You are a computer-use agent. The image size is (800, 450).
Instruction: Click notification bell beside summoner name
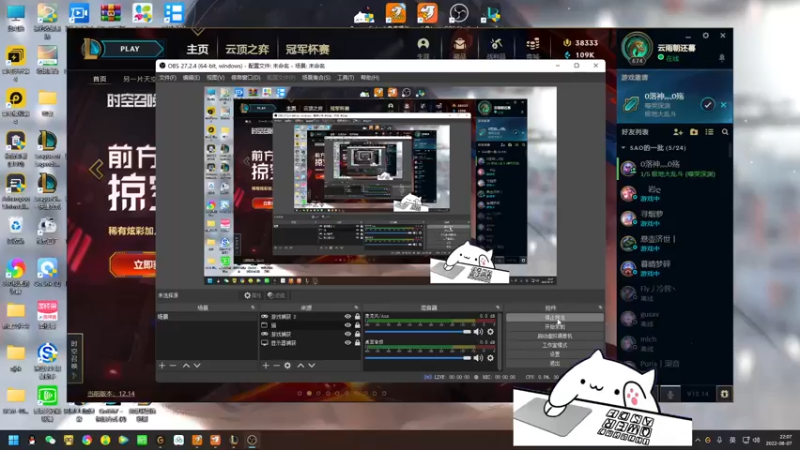point(721,58)
